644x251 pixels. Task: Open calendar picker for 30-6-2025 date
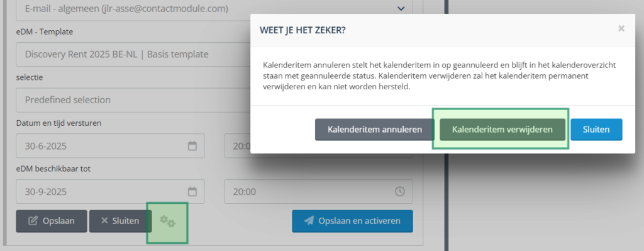click(x=192, y=146)
